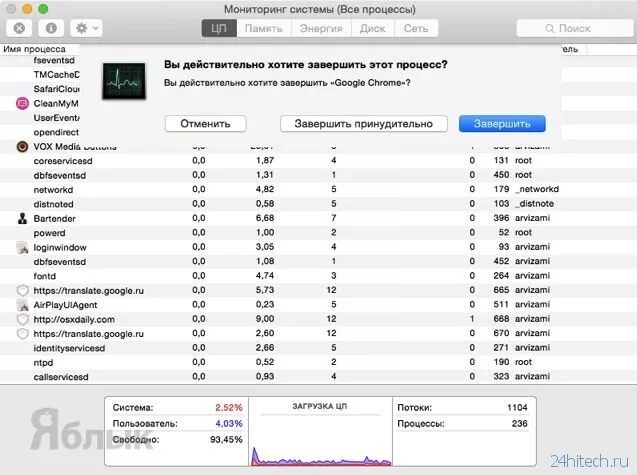Select the powerd process name

49,233
